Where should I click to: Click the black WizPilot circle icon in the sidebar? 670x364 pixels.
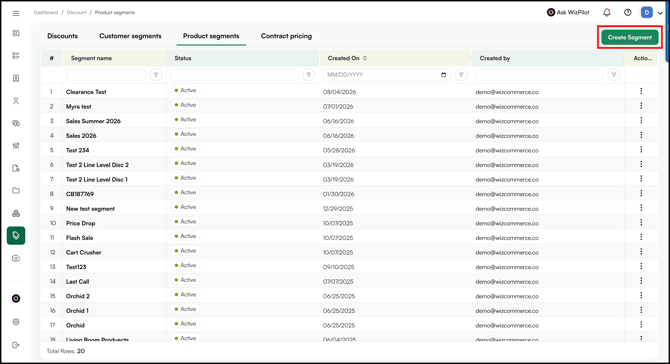click(16, 299)
